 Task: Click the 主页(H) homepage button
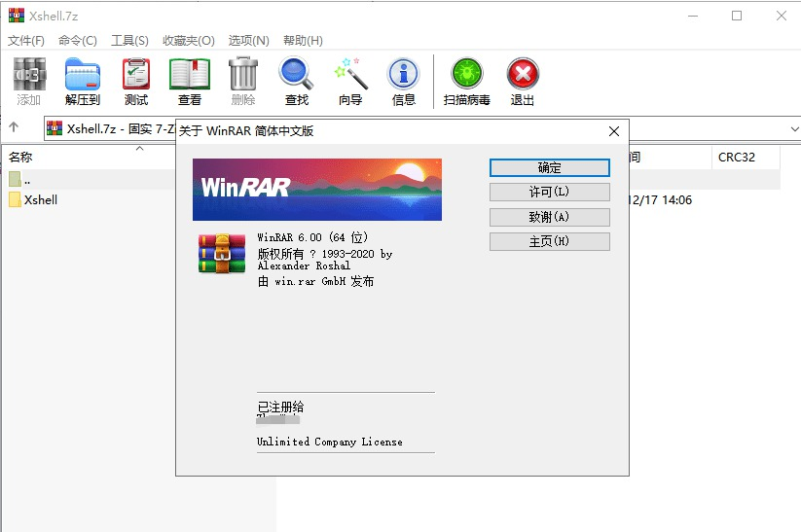550,241
